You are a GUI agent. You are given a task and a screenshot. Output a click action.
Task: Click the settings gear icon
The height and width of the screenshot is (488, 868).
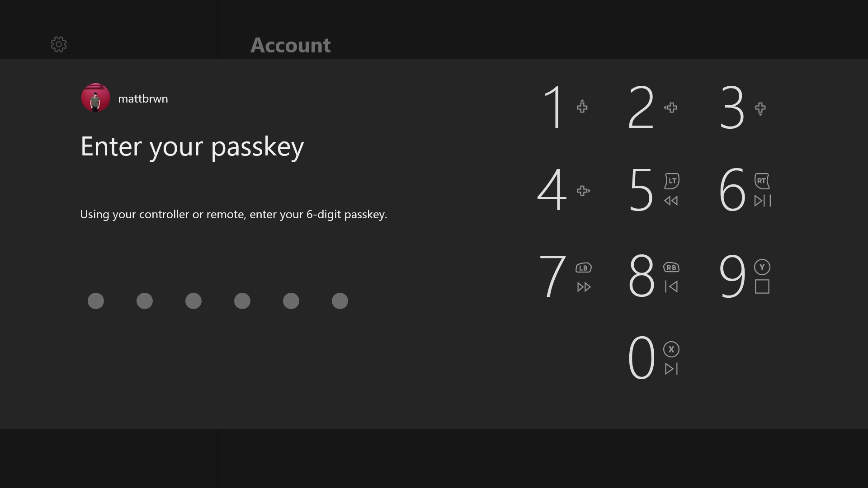pos(59,44)
